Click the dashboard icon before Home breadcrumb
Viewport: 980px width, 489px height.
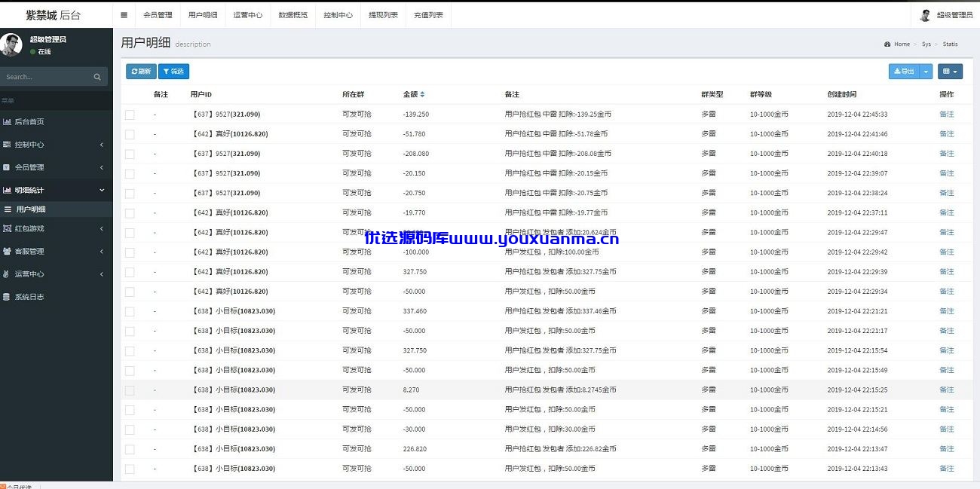click(887, 44)
